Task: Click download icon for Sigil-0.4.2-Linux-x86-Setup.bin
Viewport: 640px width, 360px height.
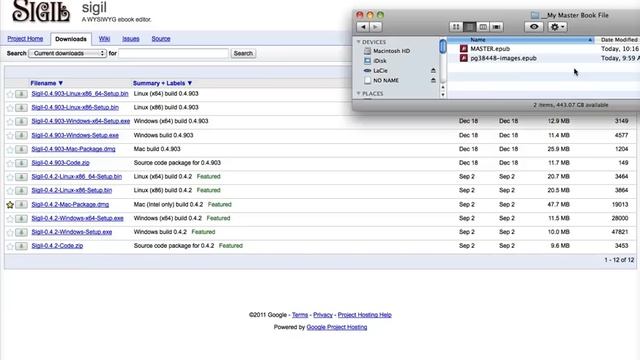Action: (21, 191)
